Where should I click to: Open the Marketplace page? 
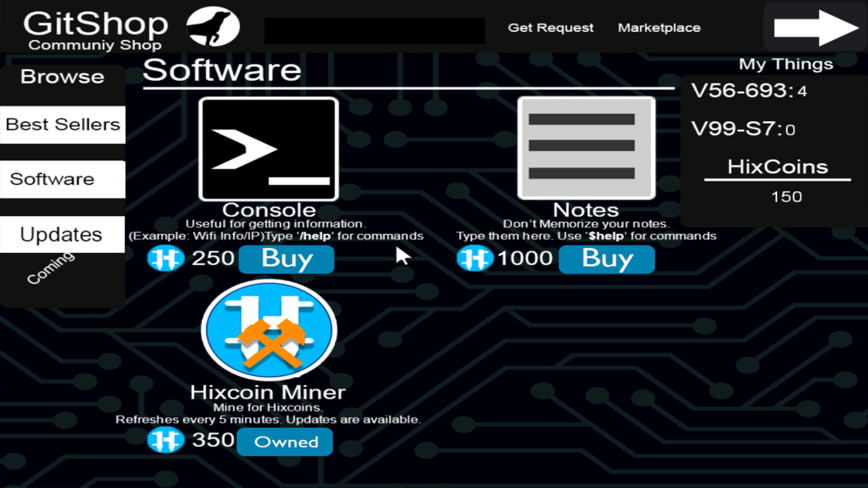(658, 28)
